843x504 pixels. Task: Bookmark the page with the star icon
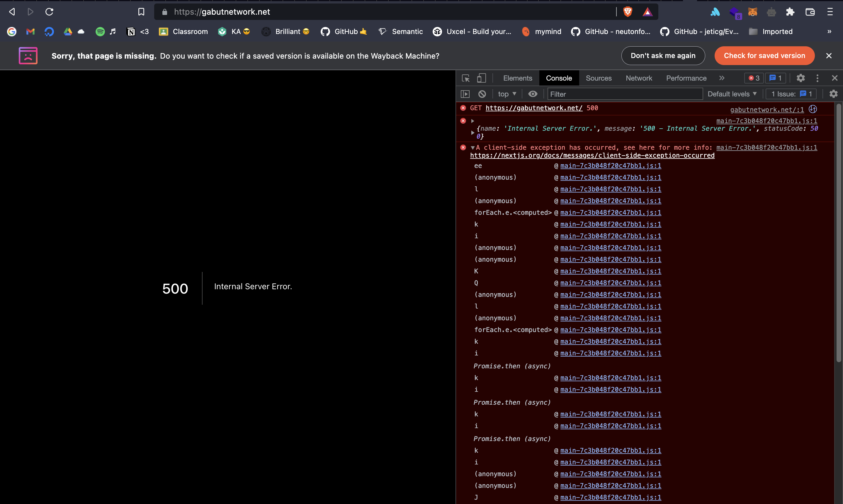(x=141, y=11)
